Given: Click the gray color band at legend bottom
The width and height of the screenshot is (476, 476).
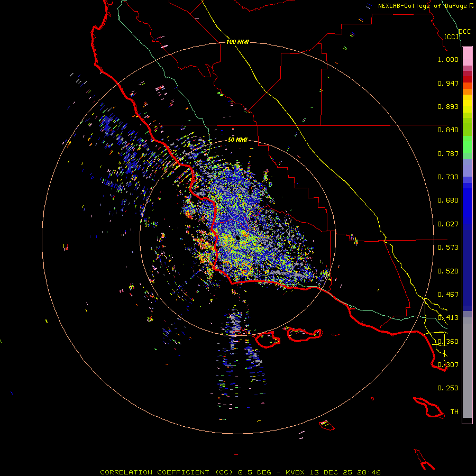Looking at the screenshot, I should 467,368.
